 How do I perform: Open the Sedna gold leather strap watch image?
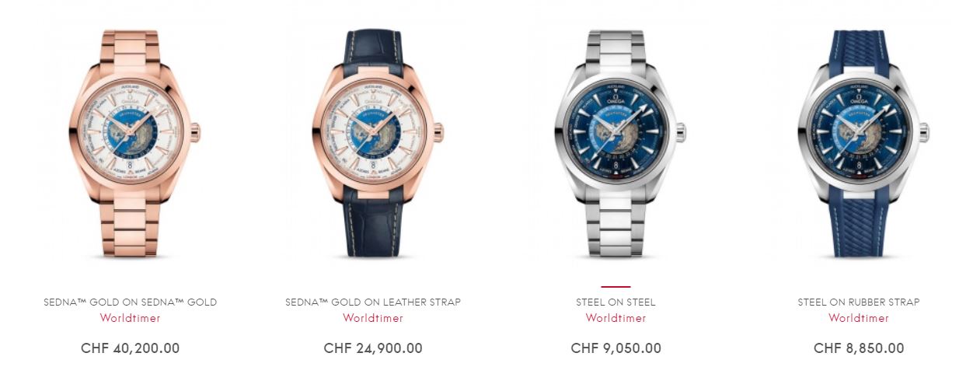(x=374, y=144)
